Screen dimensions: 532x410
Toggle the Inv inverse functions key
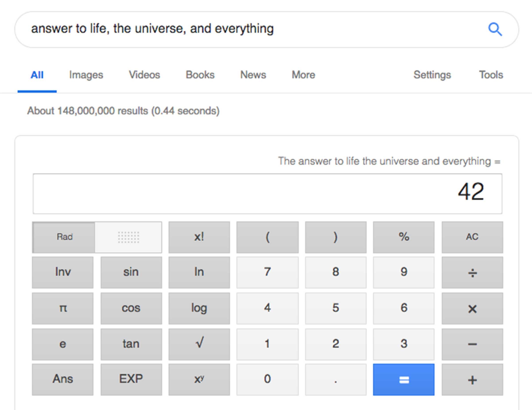coord(63,272)
